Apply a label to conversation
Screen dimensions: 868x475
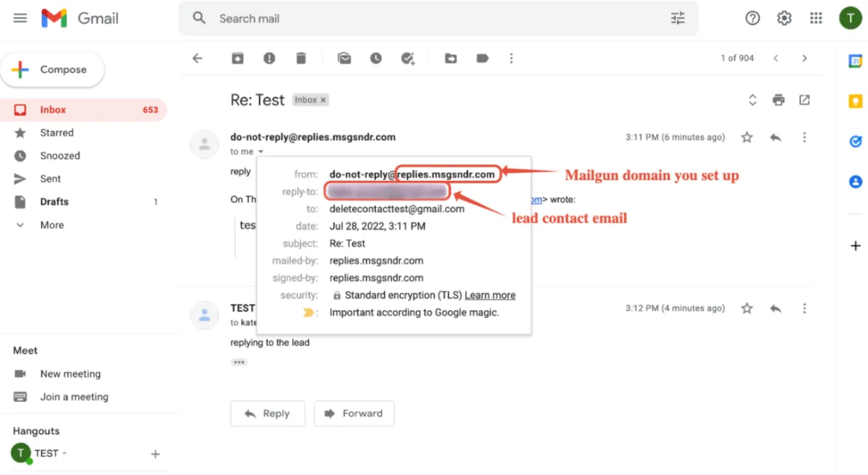[x=482, y=59]
